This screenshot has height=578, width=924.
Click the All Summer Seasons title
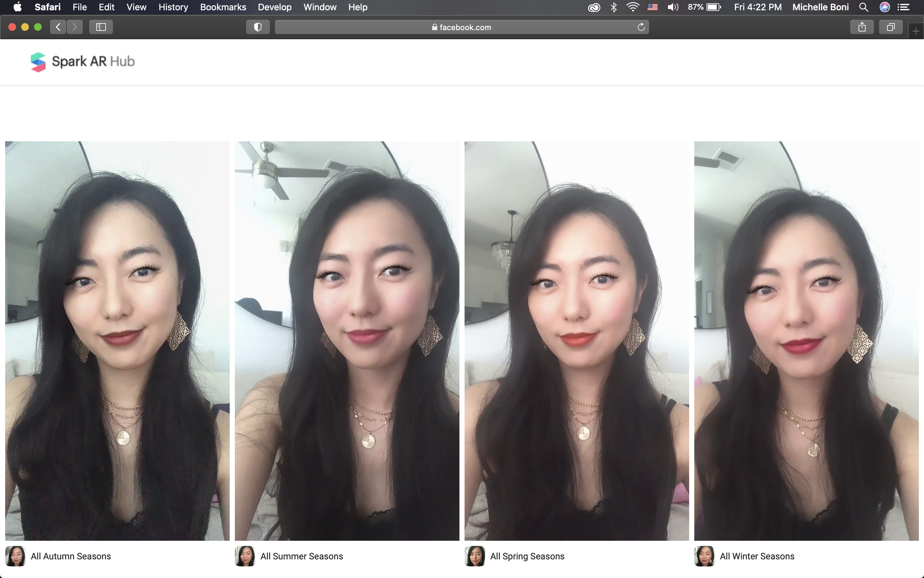coord(302,556)
